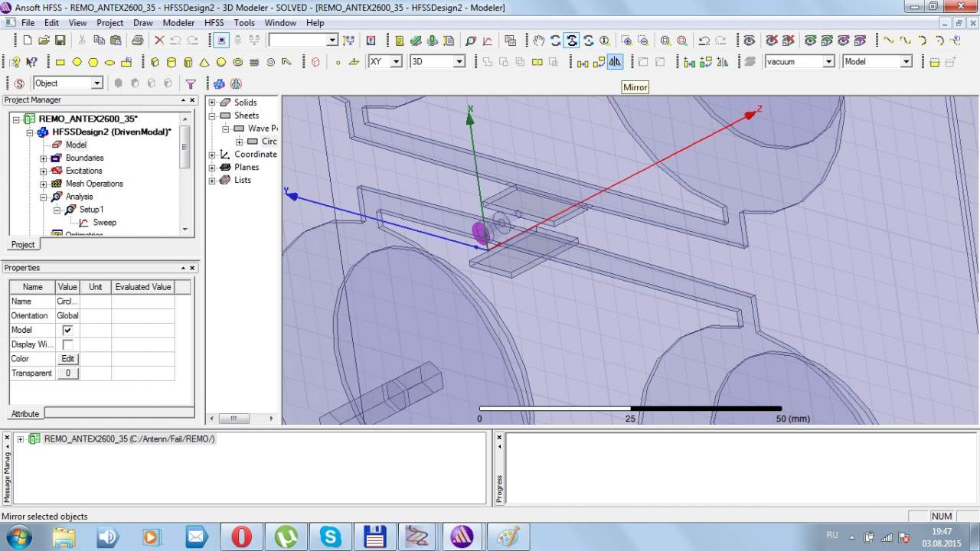This screenshot has width=980, height=551.
Task: Click the Validate green checkmark icon
Action: pyautogui.click(x=415, y=41)
